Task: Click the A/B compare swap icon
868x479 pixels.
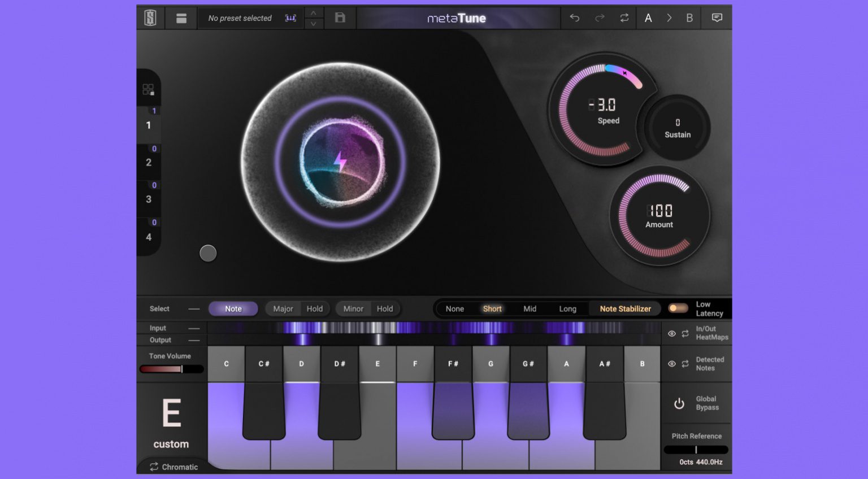Action: tap(624, 18)
